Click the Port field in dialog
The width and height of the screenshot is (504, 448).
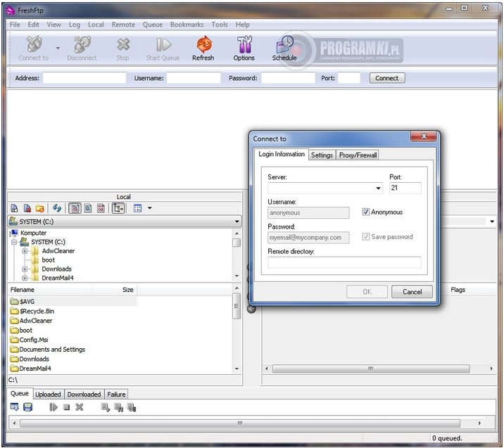pos(405,188)
